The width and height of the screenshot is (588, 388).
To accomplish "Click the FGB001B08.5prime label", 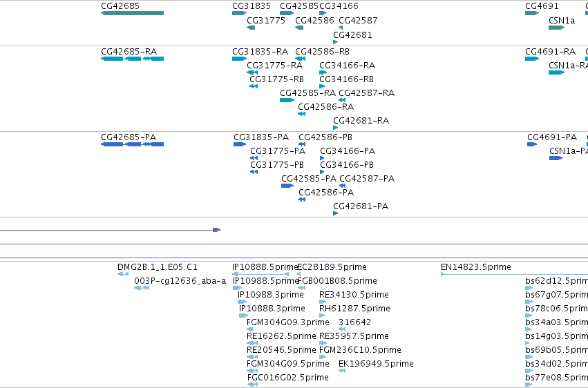I will point(337,281).
